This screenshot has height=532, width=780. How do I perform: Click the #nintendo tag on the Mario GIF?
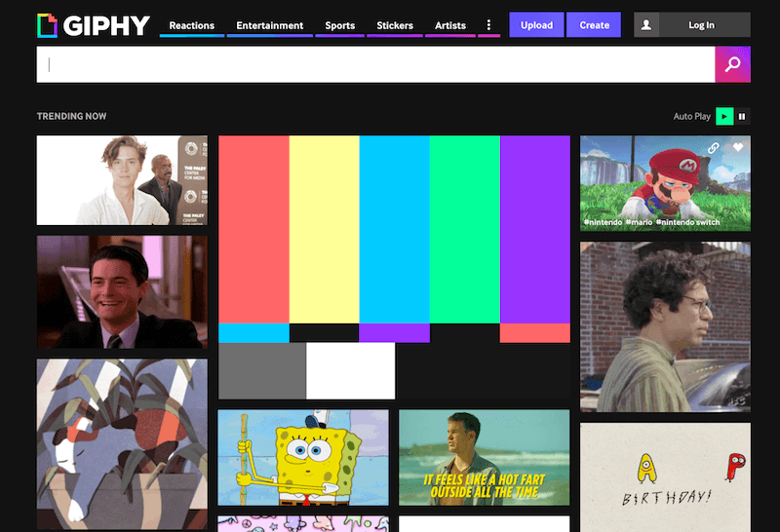coord(603,222)
